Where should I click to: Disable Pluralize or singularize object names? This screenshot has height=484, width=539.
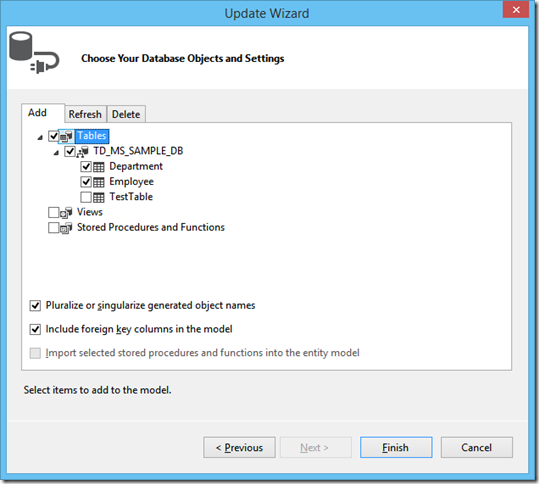(x=35, y=306)
